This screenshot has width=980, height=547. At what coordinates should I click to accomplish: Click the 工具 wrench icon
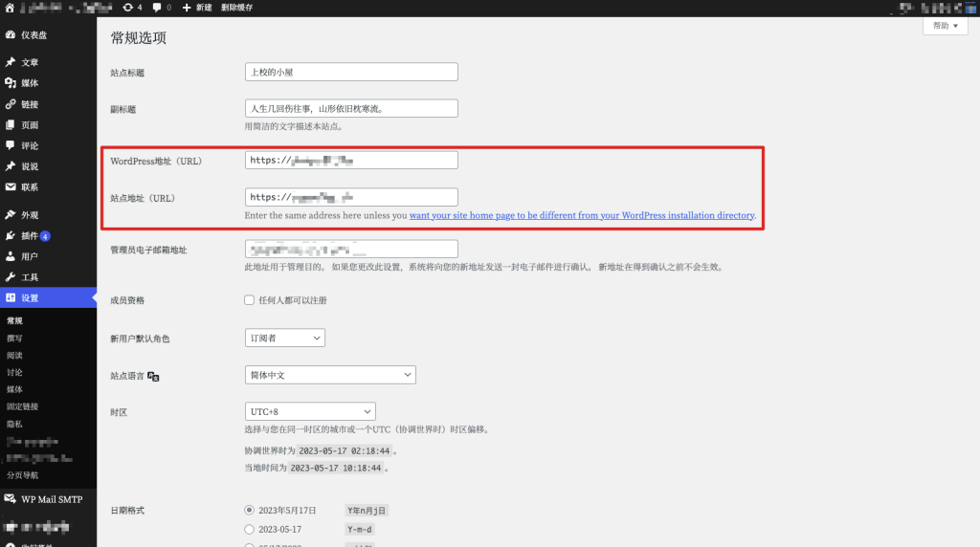pos(10,277)
